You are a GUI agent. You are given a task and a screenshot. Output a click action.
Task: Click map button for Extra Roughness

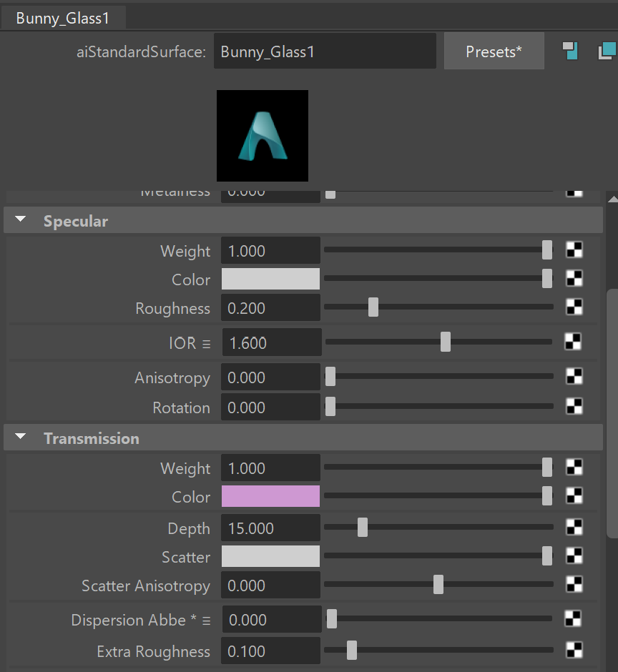[572, 650]
